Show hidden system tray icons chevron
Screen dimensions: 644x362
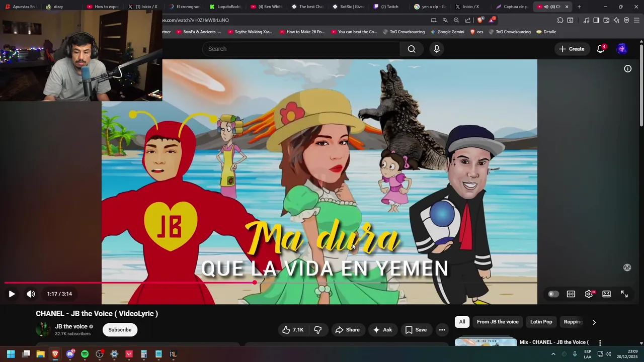[553, 354]
